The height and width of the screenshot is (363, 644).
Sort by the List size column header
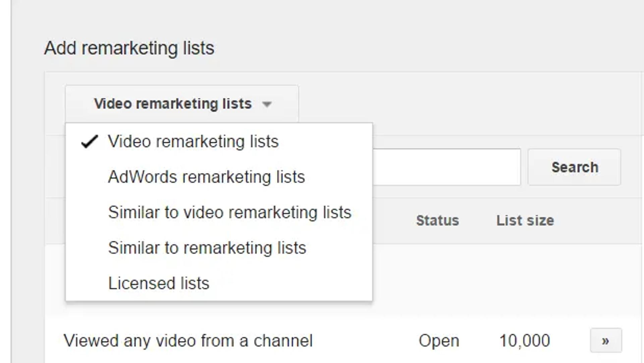(x=525, y=221)
